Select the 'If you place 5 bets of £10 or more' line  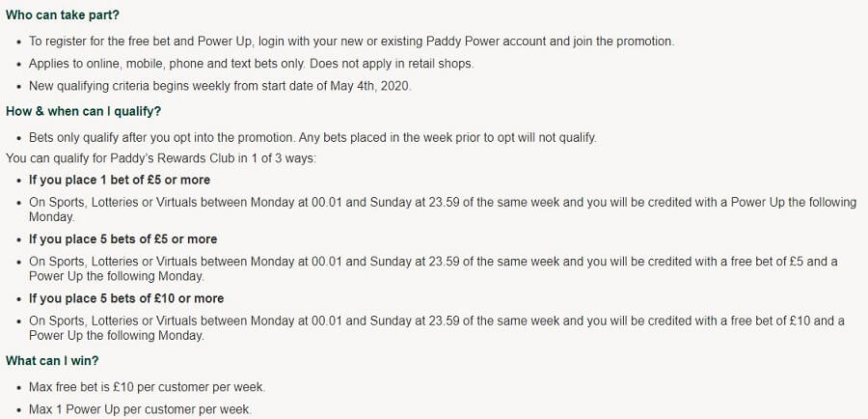126,298
